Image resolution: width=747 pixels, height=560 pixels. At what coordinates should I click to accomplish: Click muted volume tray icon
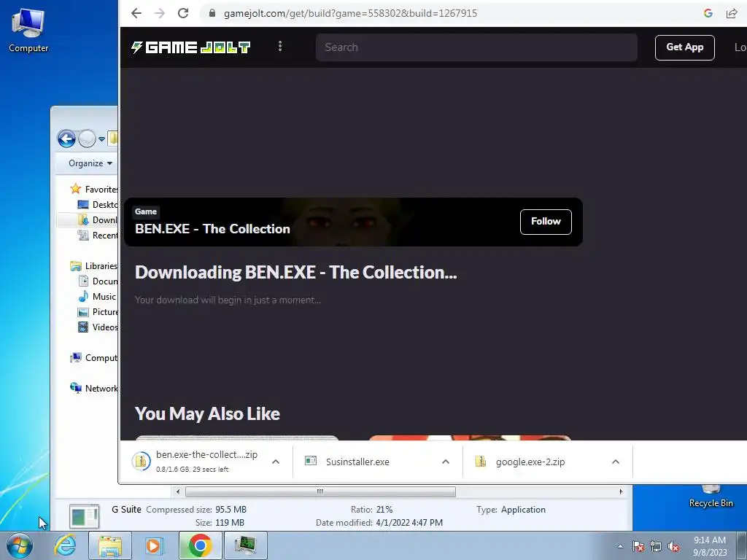[673, 546]
